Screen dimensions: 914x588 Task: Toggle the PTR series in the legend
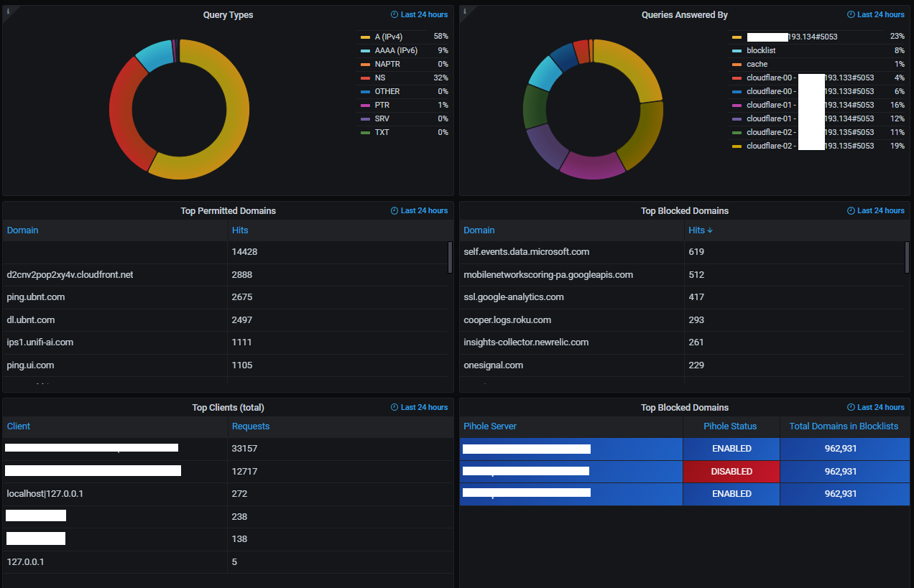point(382,105)
